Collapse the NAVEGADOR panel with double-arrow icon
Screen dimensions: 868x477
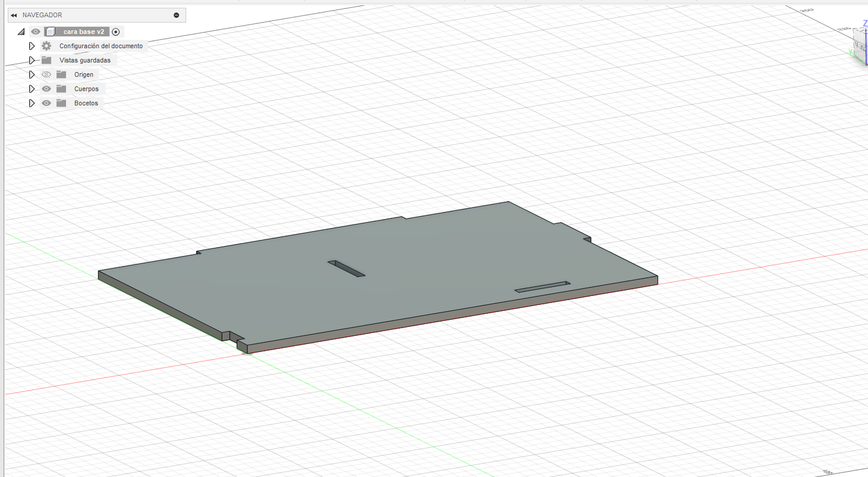[x=13, y=15]
